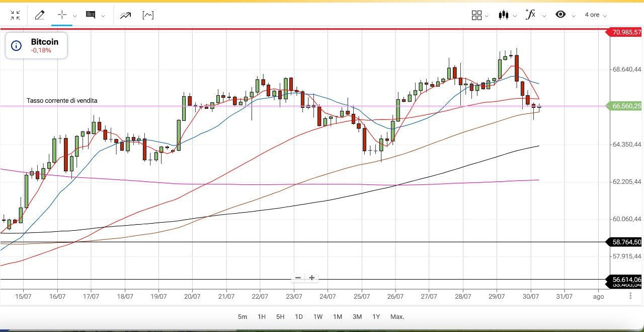Click the -0,18% change value
The height and width of the screenshot is (332, 644).
(x=41, y=50)
